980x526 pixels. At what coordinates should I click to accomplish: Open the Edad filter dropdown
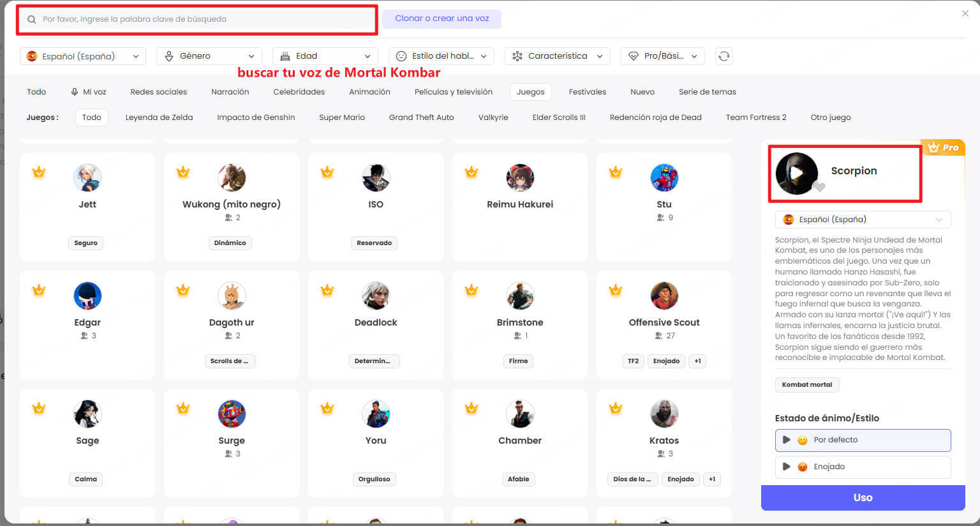[325, 56]
